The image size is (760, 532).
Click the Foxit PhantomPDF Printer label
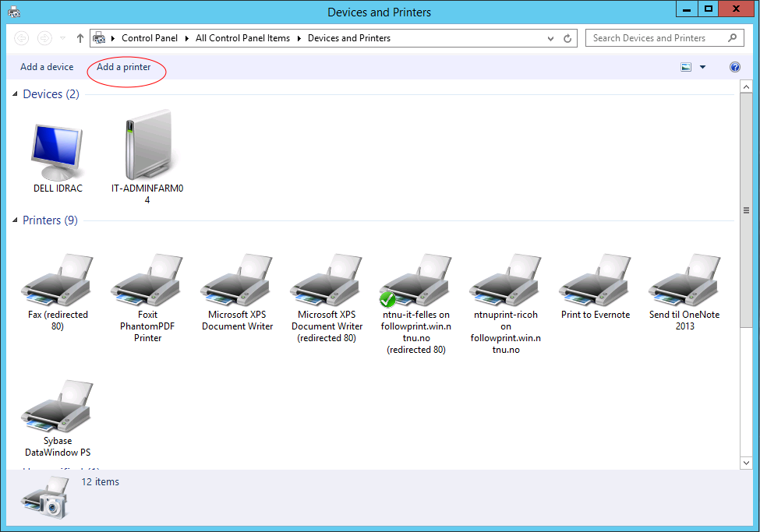[x=147, y=326]
